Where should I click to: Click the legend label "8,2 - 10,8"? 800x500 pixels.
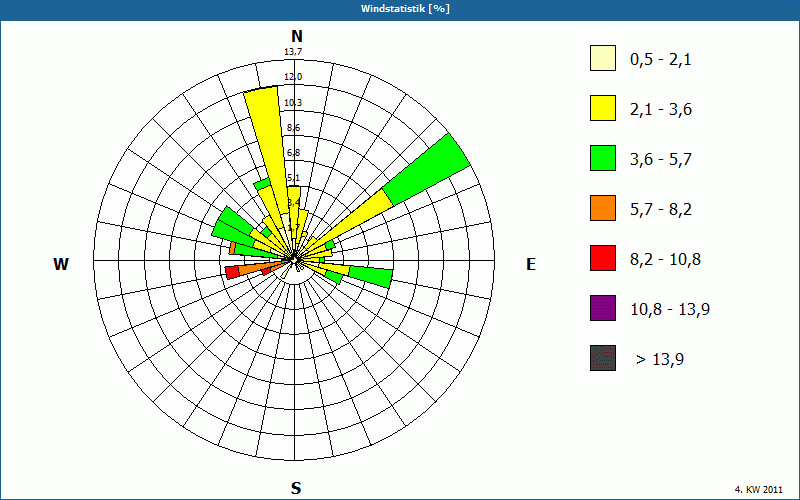tap(665, 260)
